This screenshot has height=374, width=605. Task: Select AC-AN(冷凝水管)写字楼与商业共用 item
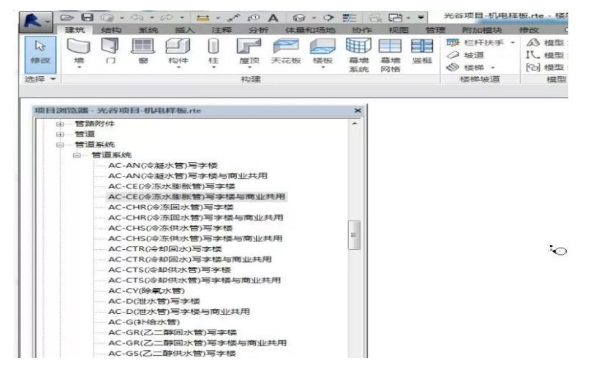(x=188, y=176)
